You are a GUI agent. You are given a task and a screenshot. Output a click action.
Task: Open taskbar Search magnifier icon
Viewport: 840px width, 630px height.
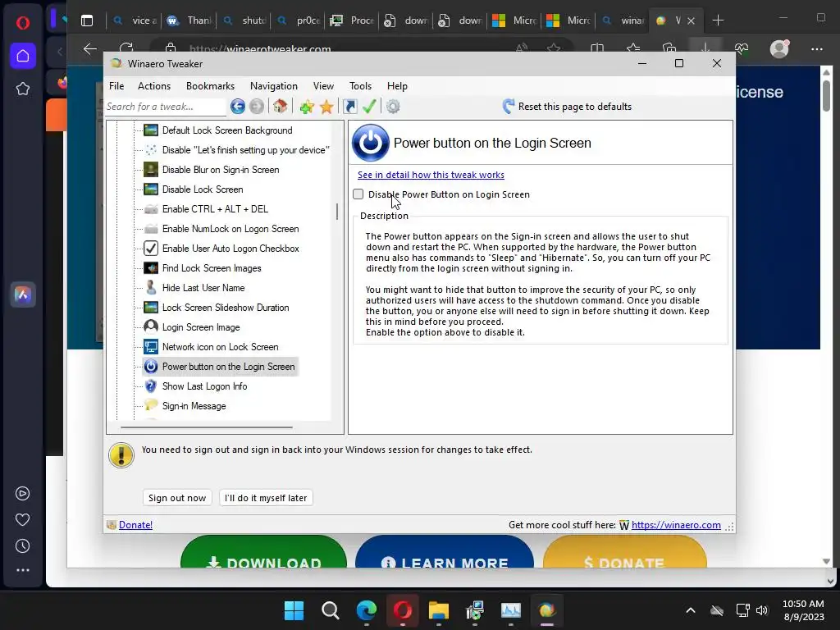[x=330, y=610]
